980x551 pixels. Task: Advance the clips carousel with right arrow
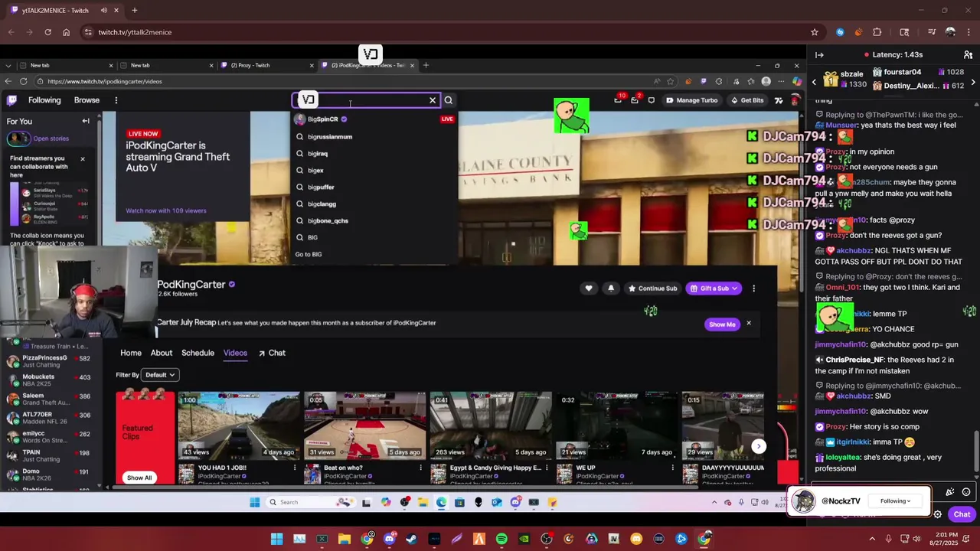(x=759, y=446)
